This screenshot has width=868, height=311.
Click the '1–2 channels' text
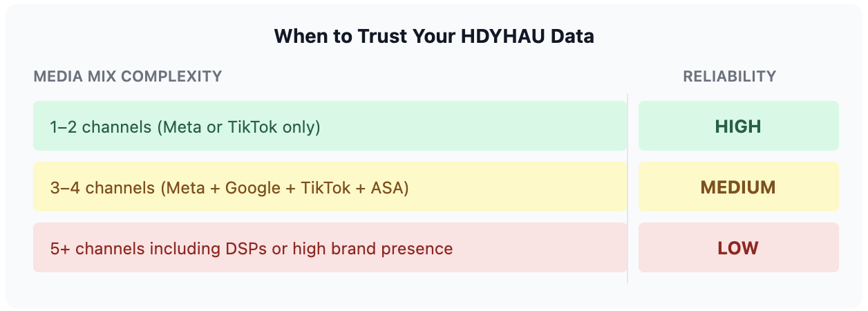[93, 126]
